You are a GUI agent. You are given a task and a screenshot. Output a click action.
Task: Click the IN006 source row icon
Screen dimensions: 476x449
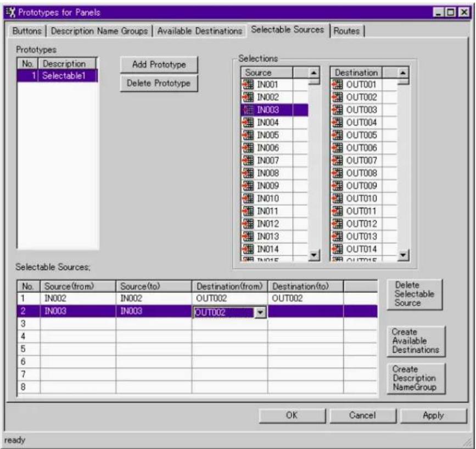tap(248, 148)
